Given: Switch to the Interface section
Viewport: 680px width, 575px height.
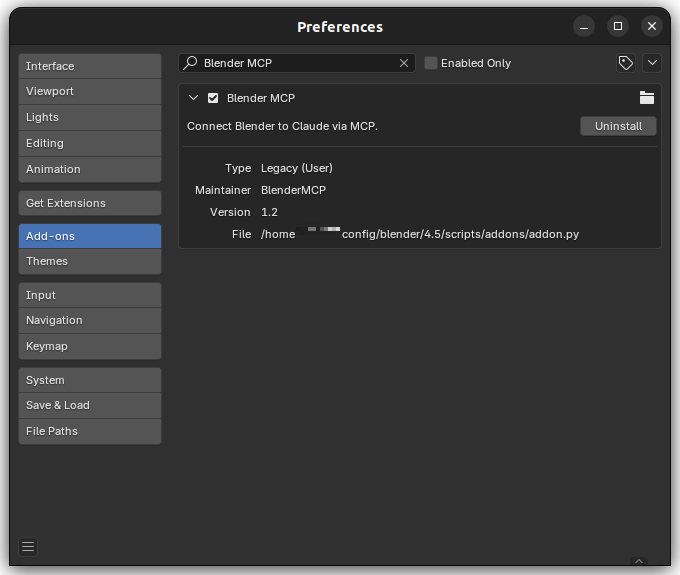Looking at the screenshot, I should pos(90,66).
